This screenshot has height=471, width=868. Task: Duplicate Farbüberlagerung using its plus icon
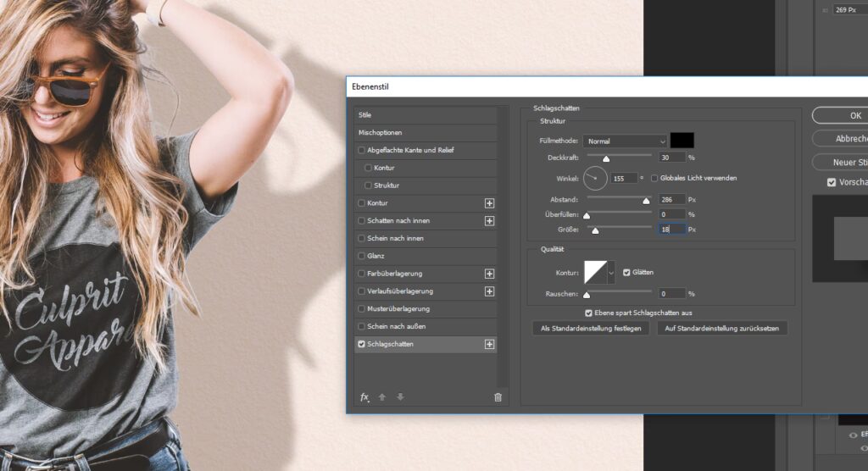point(489,274)
